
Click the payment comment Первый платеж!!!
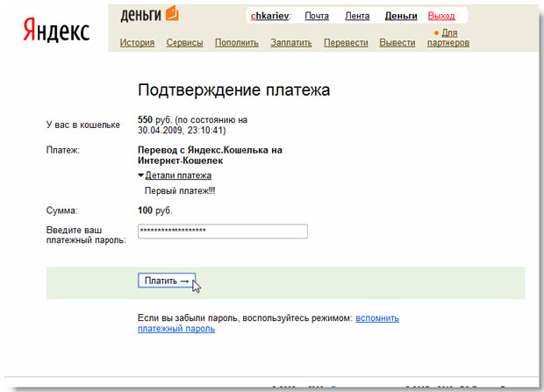[x=180, y=191]
